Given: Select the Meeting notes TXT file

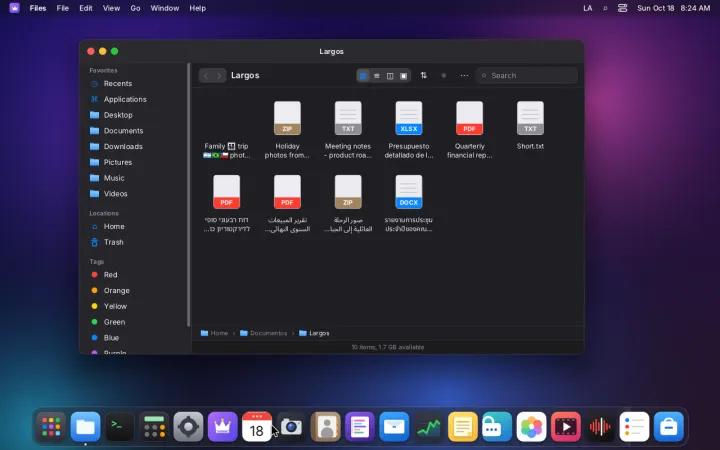Looking at the screenshot, I should pos(348,129).
